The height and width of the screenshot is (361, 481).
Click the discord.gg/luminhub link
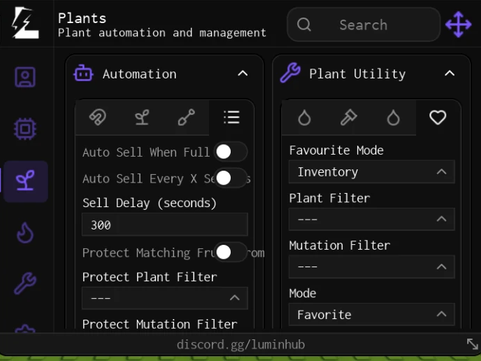241,344
